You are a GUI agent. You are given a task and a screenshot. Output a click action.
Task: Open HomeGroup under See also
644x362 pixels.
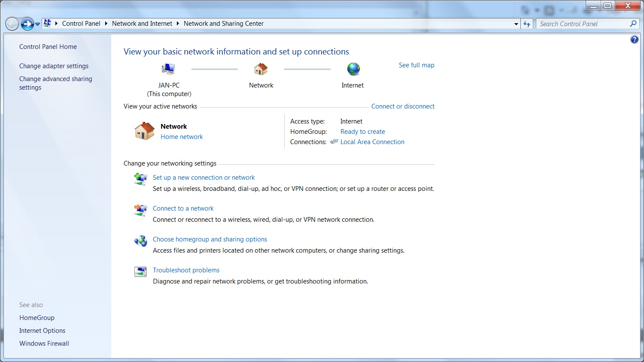tap(37, 318)
